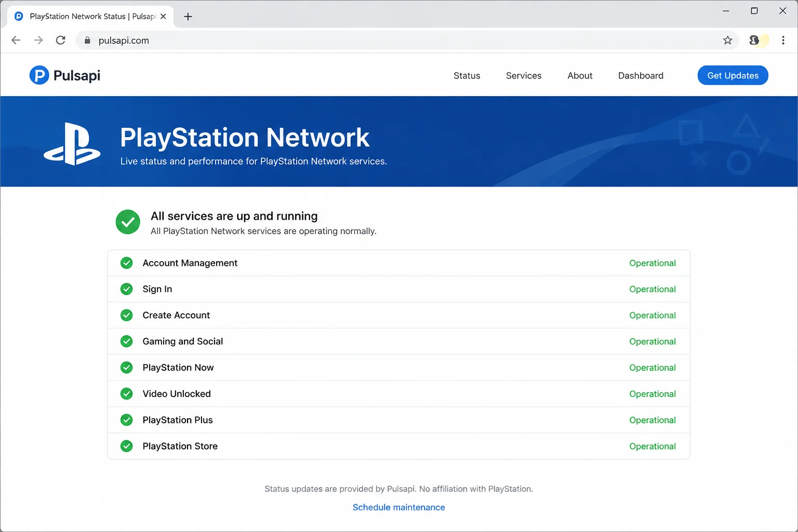Select the Create Account service name
This screenshot has height=532, width=798.
(x=176, y=315)
